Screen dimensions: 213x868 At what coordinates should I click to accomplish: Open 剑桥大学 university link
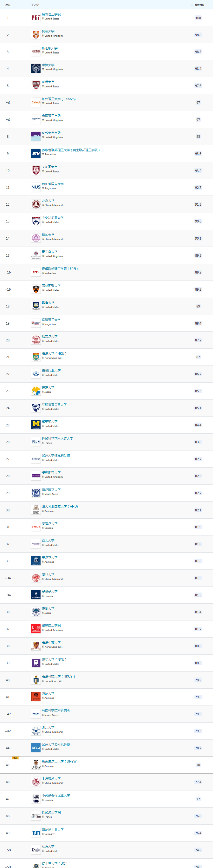48,31
